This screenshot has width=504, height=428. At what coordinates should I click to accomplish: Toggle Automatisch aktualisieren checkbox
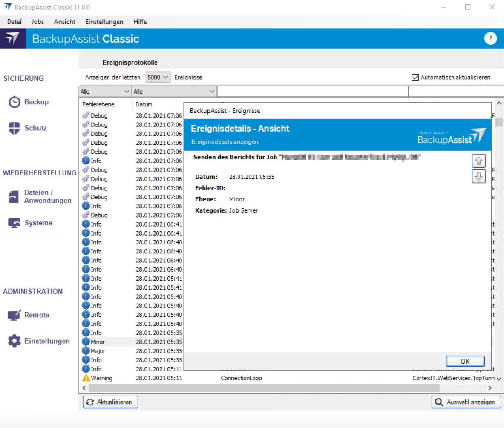pyautogui.click(x=415, y=78)
